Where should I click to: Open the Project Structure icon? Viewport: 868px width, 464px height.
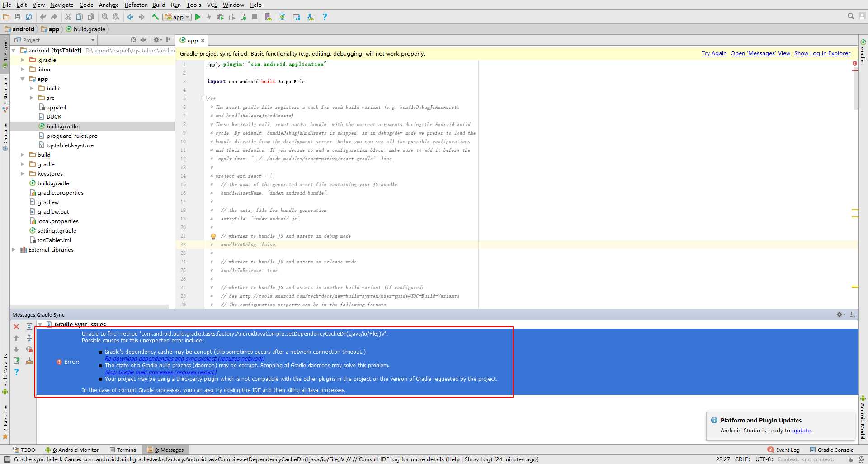297,17
